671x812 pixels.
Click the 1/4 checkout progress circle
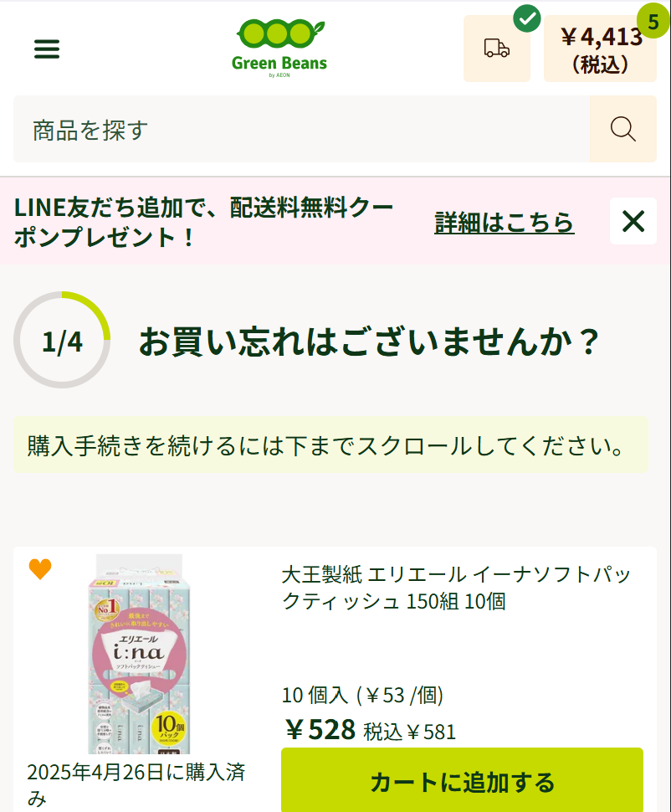[62, 341]
